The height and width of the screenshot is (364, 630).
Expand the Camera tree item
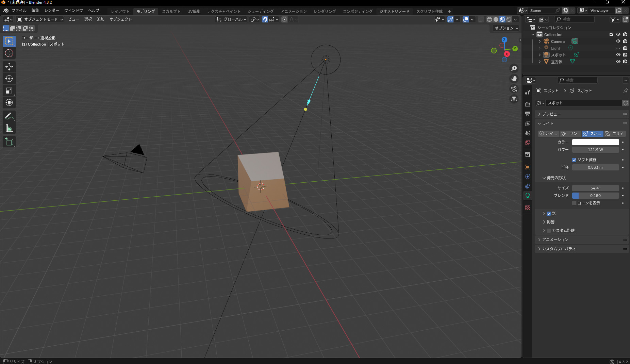(540, 41)
